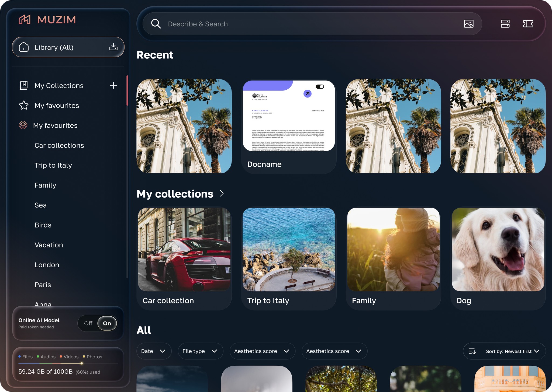552x392 pixels.
Task: Click the magnifier search icon
Action: click(x=156, y=24)
